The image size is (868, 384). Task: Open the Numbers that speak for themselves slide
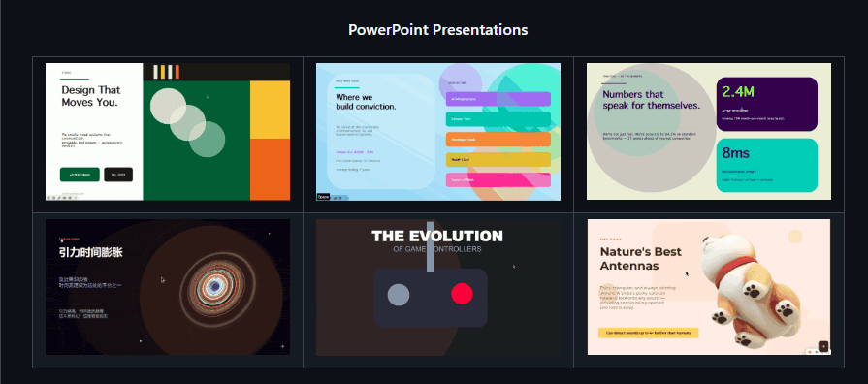tap(709, 131)
